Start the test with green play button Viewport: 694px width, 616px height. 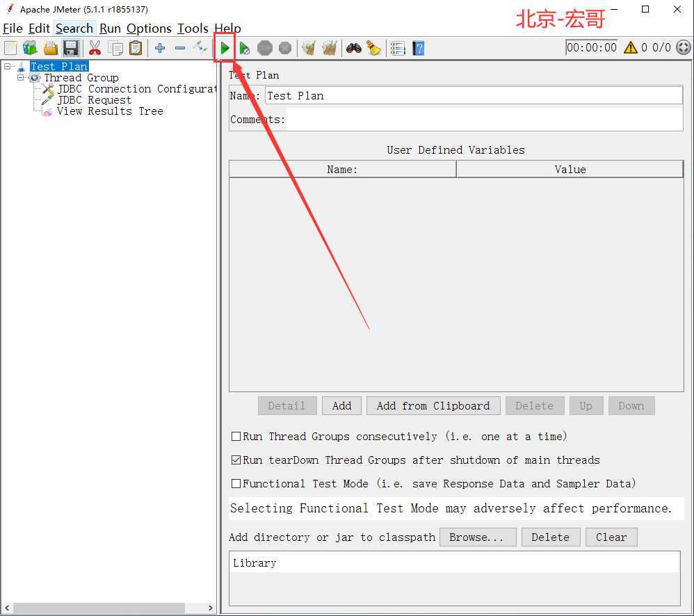(x=225, y=48)
